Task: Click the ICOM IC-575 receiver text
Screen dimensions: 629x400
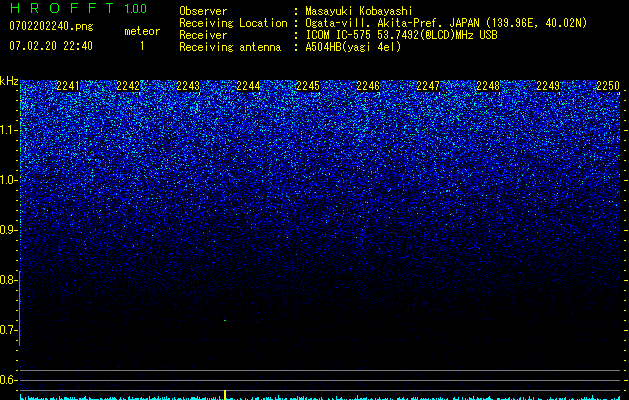Action: pyautogui.click(x=401, y=35)
